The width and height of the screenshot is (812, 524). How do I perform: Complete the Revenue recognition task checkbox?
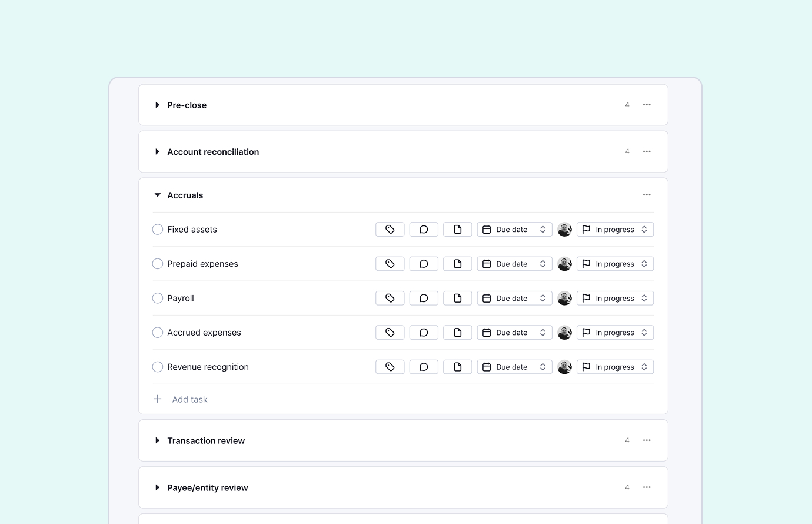(158, 367)
